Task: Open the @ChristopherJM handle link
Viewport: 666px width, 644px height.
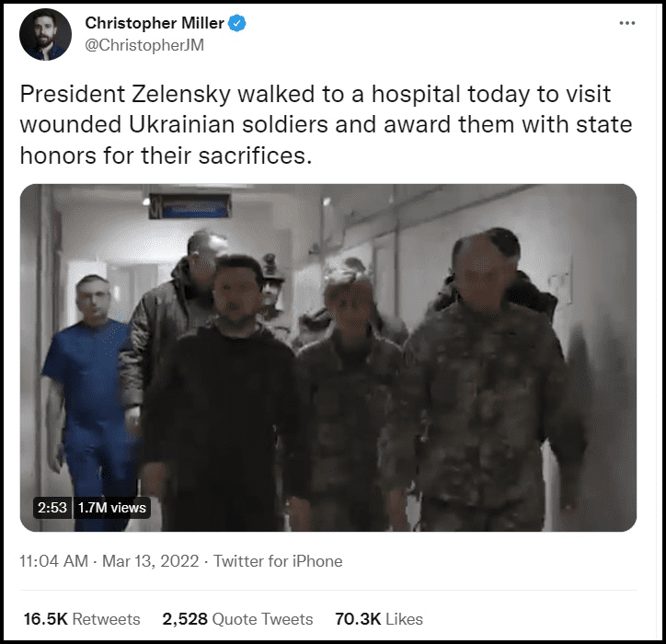Action: (144, 45)
